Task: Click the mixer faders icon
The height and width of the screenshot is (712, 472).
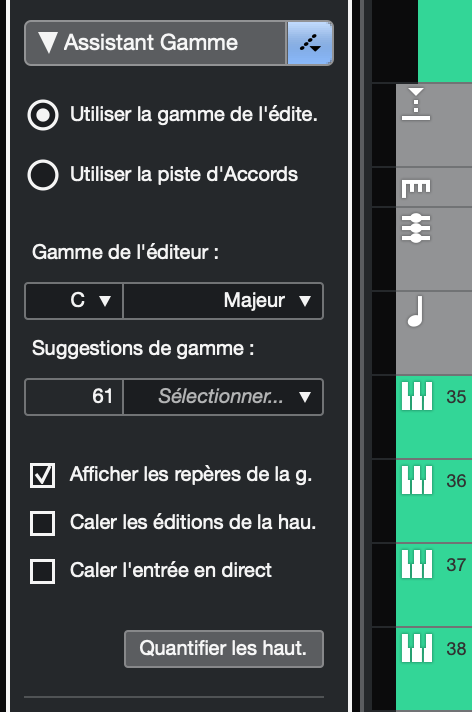Action: [416, 228]
